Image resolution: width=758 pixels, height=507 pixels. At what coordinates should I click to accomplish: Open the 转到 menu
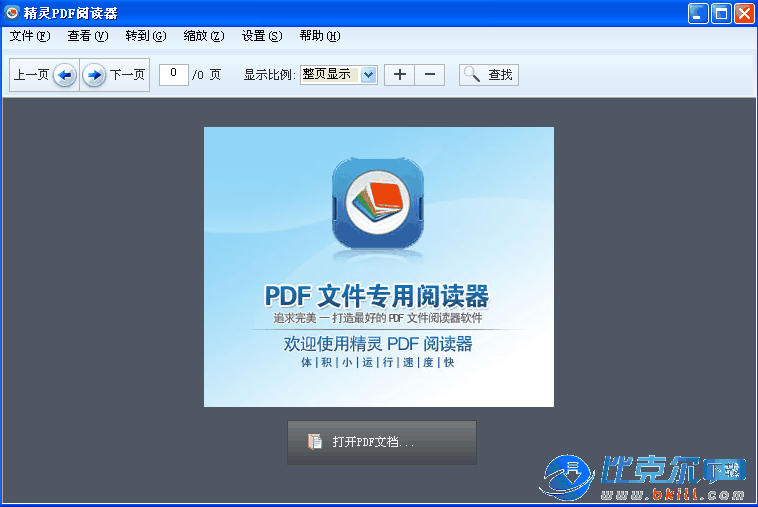coord(145,36)
